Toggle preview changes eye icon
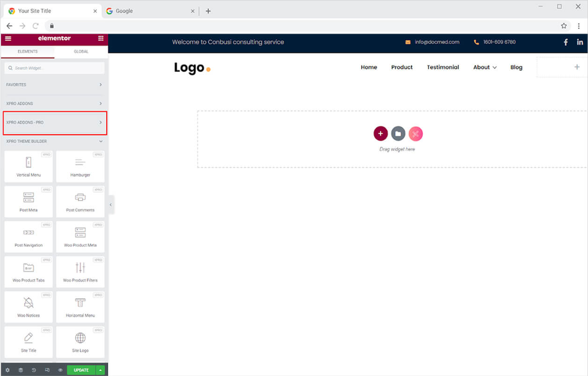Screen dimensions: 588x376 click(60, 370)
